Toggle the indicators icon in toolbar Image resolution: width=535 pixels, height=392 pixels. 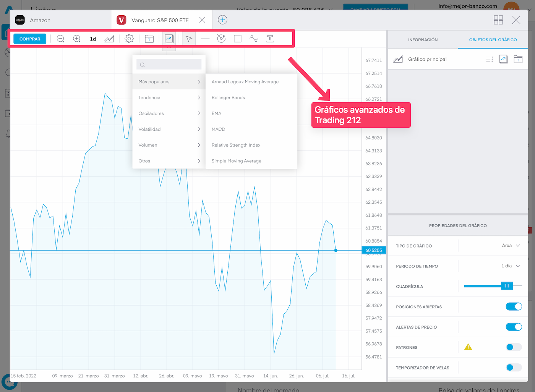tap(169, 39)
